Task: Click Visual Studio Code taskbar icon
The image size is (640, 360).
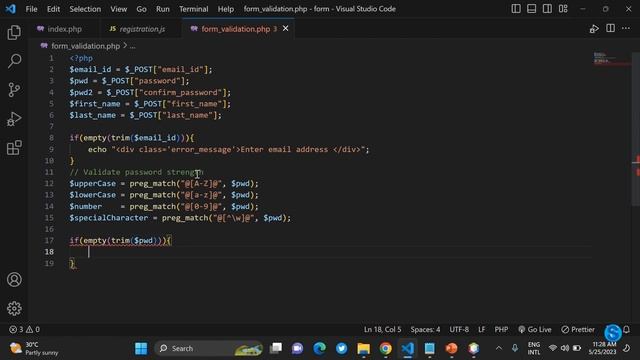Action: (407, 348)
